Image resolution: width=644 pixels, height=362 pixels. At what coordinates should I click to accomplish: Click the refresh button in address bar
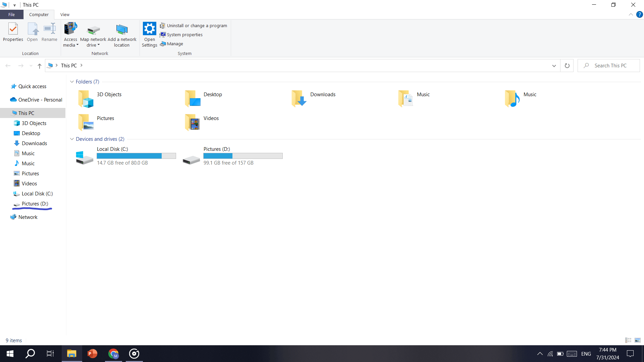pyautogui.click(x=567, y=66)
